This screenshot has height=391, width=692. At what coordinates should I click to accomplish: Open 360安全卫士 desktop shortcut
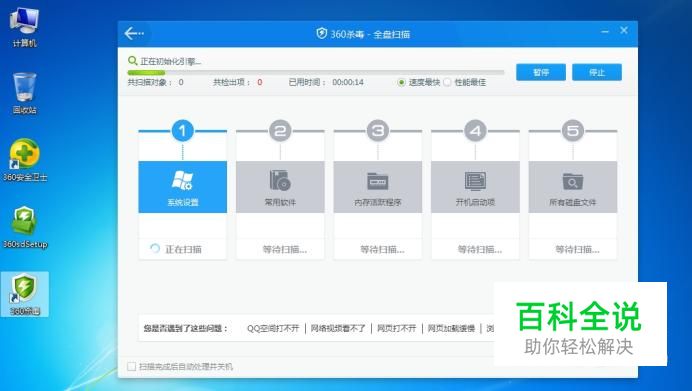tap(25, 160)
